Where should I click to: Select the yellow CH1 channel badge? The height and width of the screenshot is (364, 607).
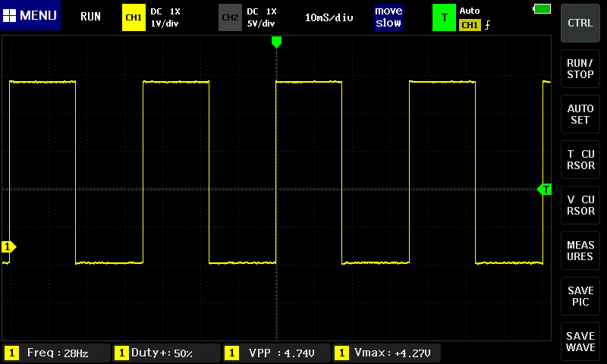tap(134, 17)
